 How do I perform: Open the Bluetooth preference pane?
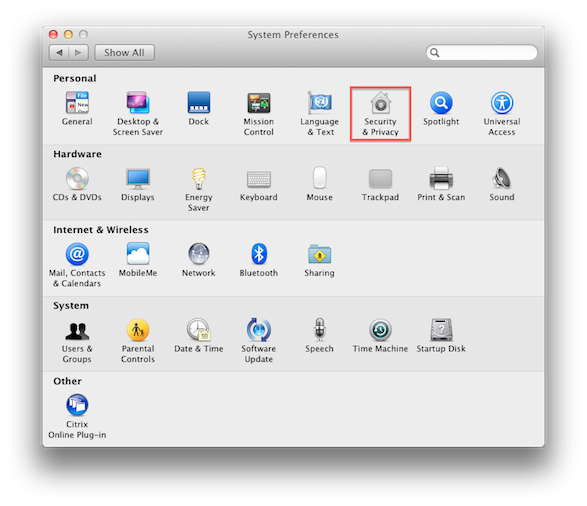click(259, 260)
